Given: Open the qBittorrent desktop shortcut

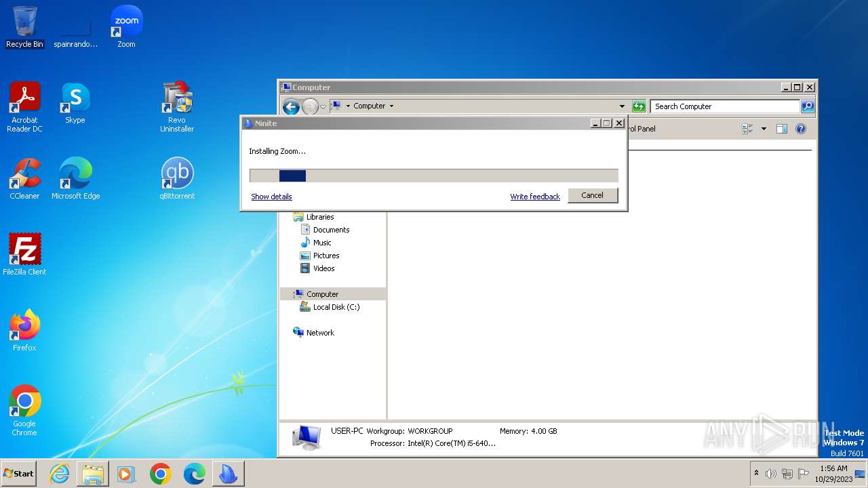Looking at the screenshot, I should tap(177, 179).
